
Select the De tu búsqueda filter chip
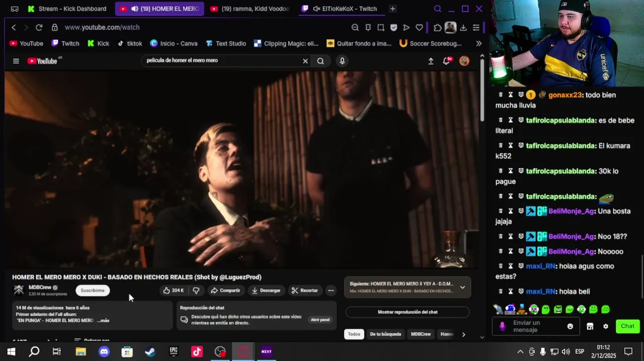385,334
